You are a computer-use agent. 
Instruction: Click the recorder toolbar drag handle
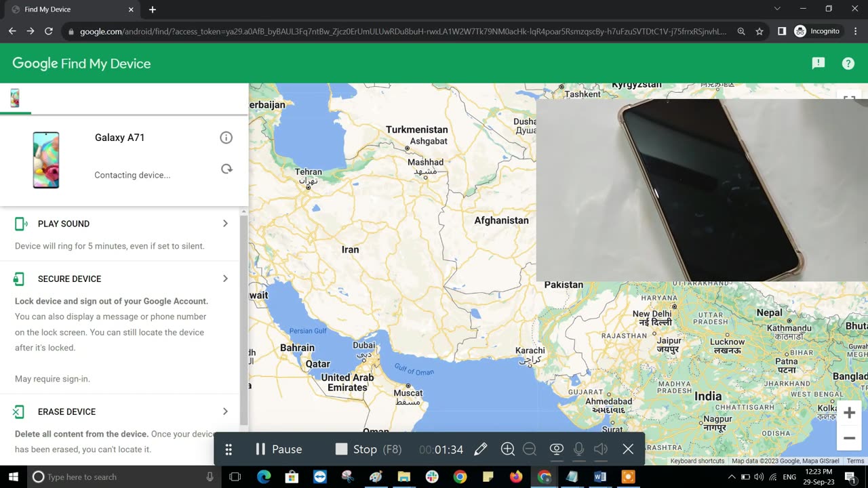click(x=229, y=449)
